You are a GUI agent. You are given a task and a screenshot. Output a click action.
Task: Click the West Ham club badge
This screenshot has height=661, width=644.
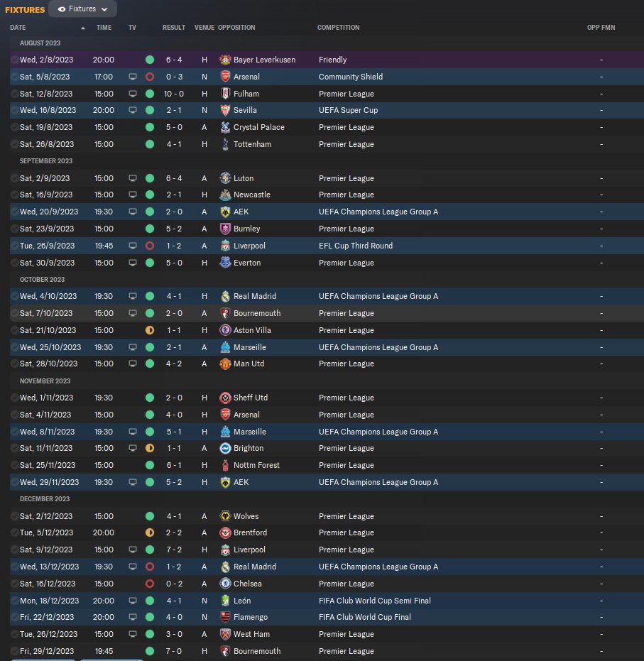click(226, 634)
